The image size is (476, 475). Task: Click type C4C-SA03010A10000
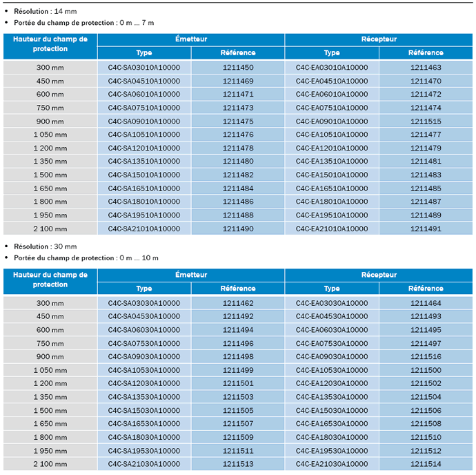(144, 68)
